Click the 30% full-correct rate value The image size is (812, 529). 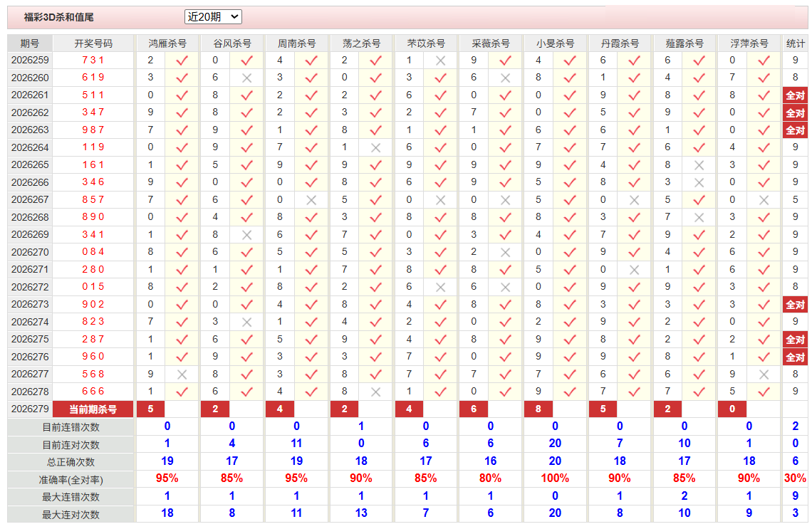(x=796, y=478)
